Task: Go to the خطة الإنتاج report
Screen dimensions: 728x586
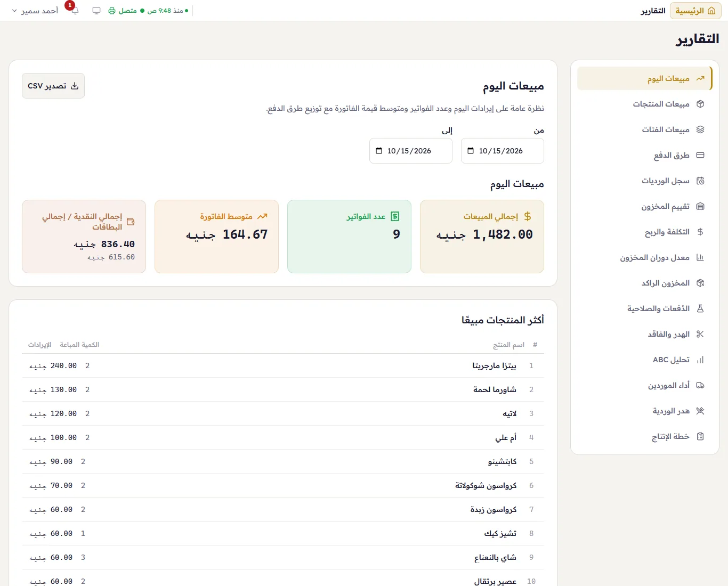Action: (644, 436)
